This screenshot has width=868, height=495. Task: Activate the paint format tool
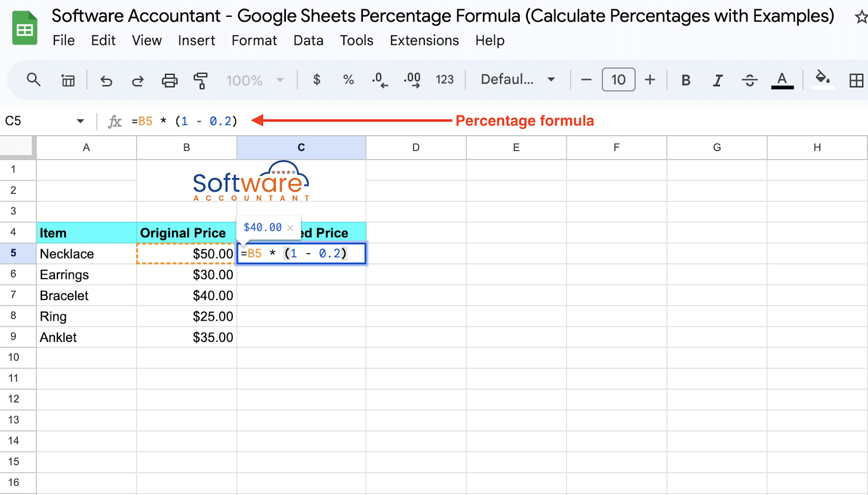201,80
